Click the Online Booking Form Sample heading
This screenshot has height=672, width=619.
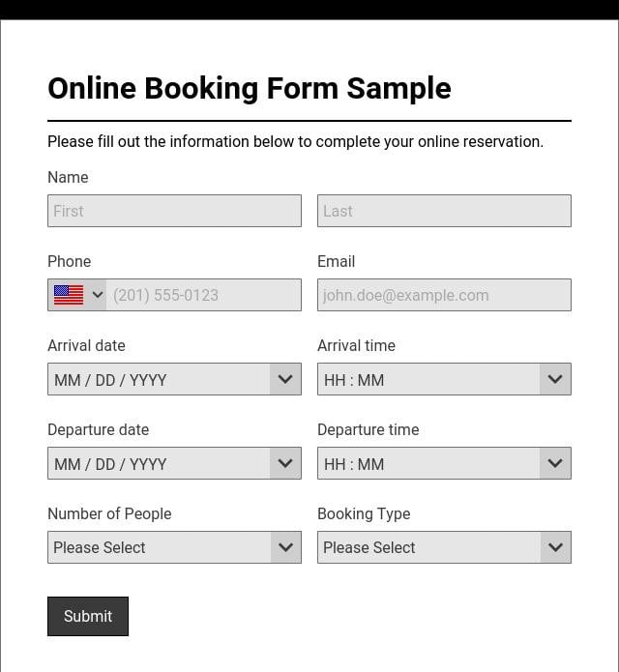pos(250,88)
